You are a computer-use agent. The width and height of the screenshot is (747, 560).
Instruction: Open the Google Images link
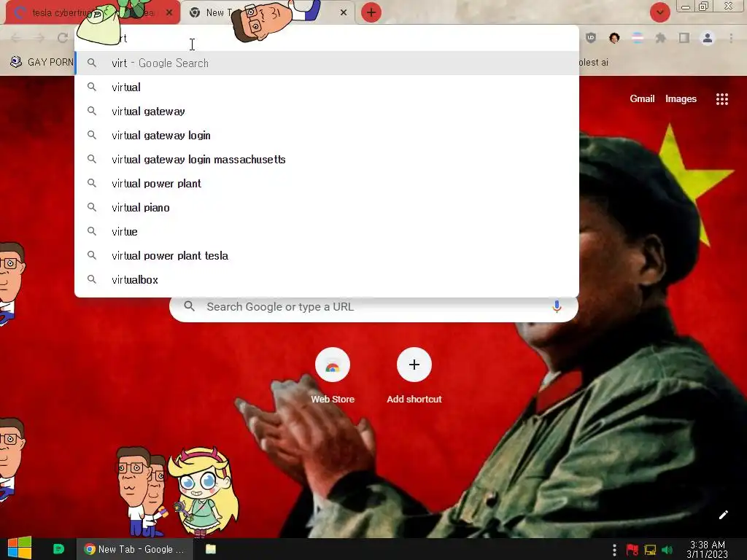coord(681,99)
